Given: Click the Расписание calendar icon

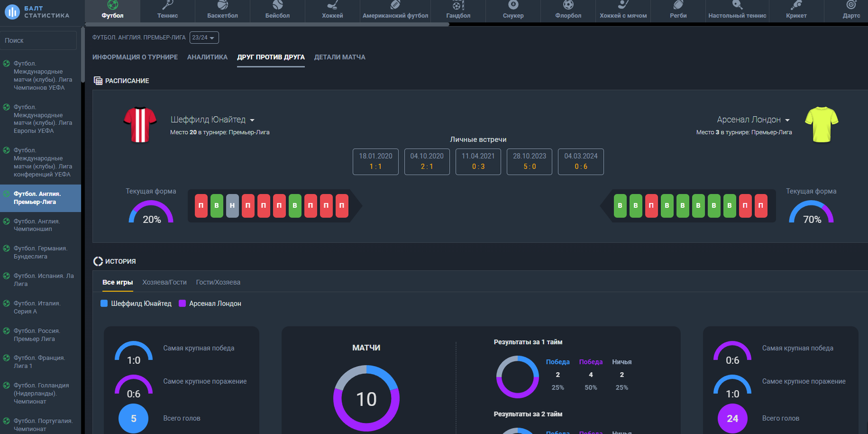Looking at the screenshot, I should [x=98, y=81].
